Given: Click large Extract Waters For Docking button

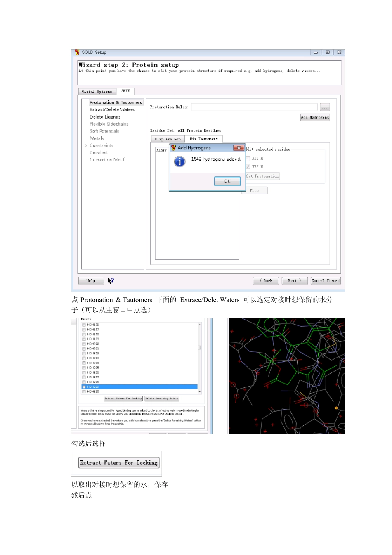Looking at the screenshot, I should [x=119, y=463].
